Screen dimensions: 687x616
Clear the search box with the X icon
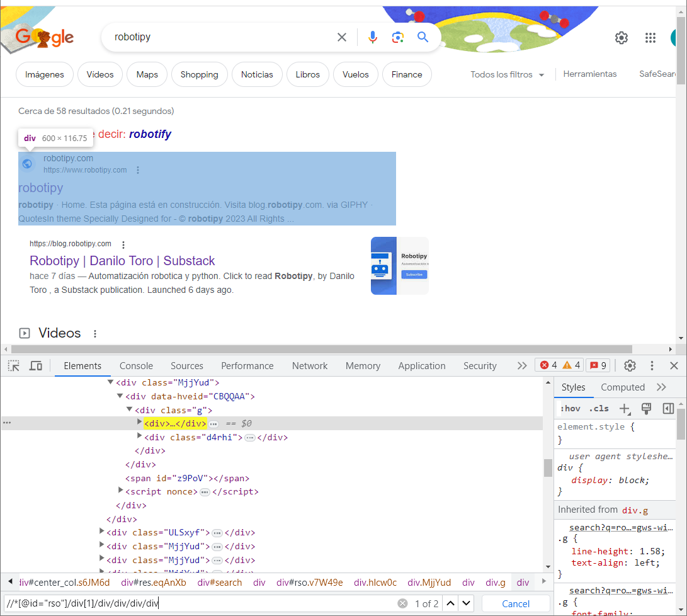341,37
